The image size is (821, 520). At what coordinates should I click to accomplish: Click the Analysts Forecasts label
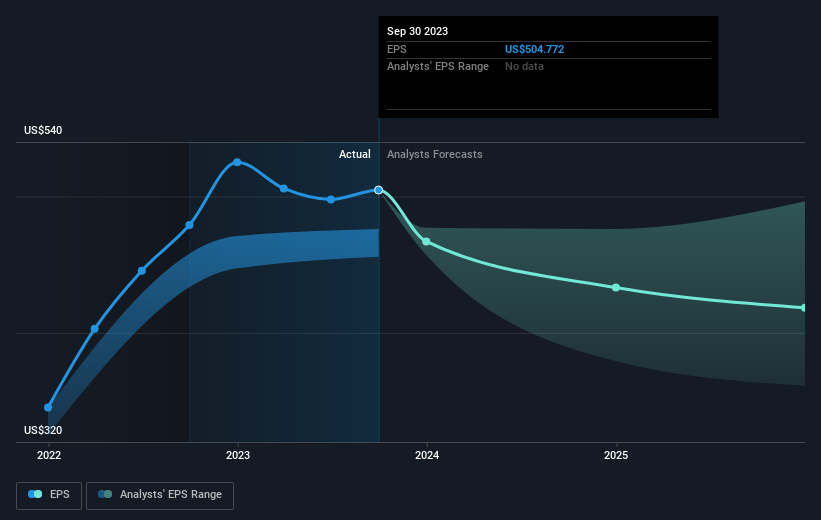435,154
